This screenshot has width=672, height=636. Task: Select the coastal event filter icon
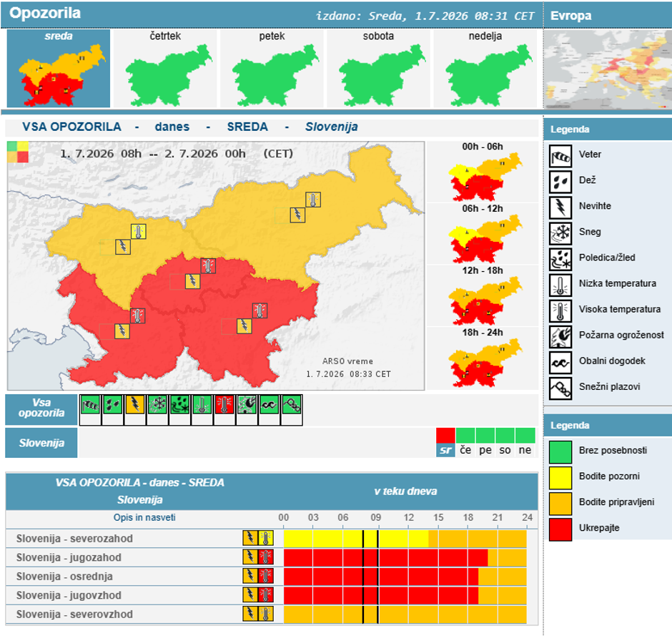pyautogui.click(x=269, y=405)
